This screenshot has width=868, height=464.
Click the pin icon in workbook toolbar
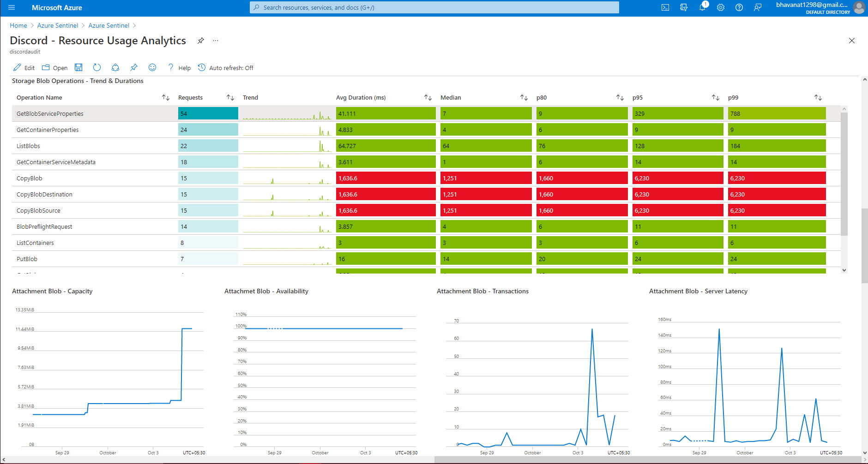(x=134, y=67)
